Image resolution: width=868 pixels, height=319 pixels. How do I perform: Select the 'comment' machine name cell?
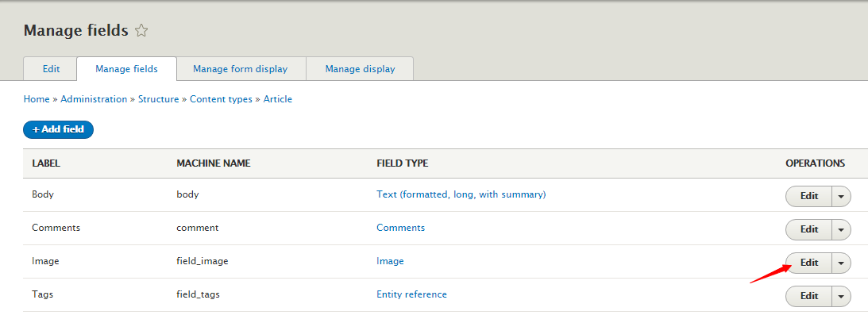[x=197, y=228]
